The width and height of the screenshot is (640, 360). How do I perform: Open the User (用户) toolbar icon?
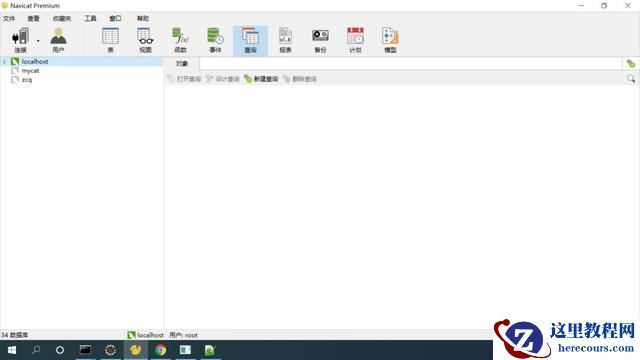[58, 40]
